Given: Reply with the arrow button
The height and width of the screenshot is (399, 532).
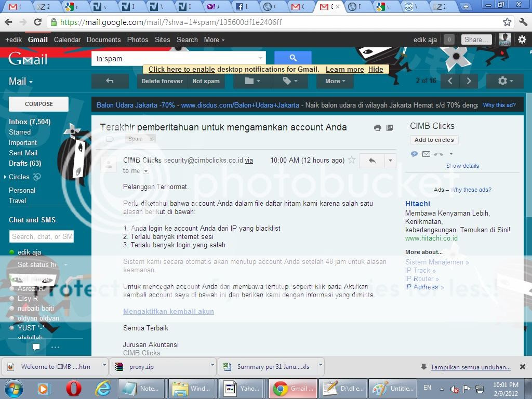Looking at the screenshot, I should pos(372,161).
